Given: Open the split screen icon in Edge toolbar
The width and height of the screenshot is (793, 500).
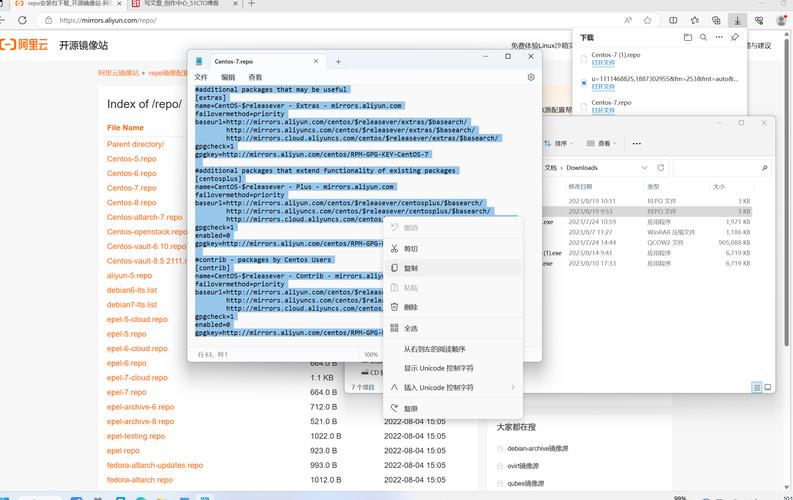Looking at the screenshot, I should pos(673,20).
